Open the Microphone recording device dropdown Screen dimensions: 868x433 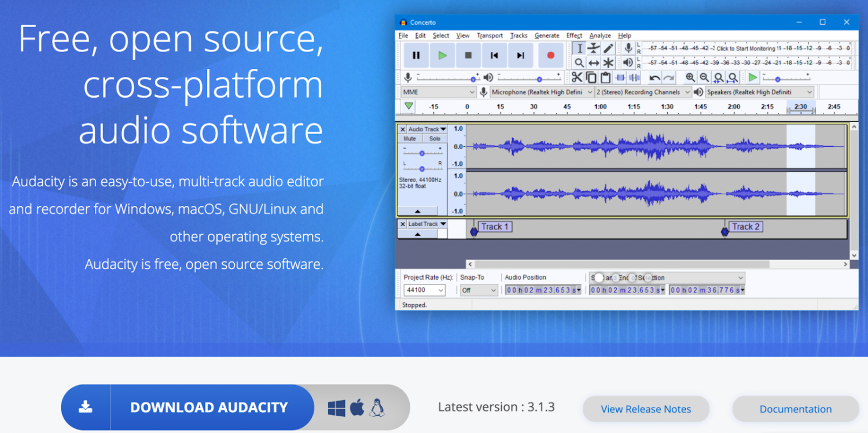(x=542, y=92)
